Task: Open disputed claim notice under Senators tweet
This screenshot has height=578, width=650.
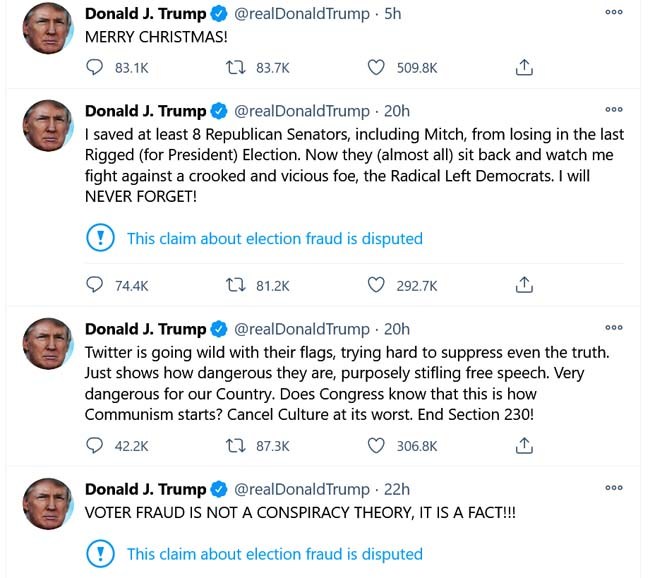Action: 274,239
